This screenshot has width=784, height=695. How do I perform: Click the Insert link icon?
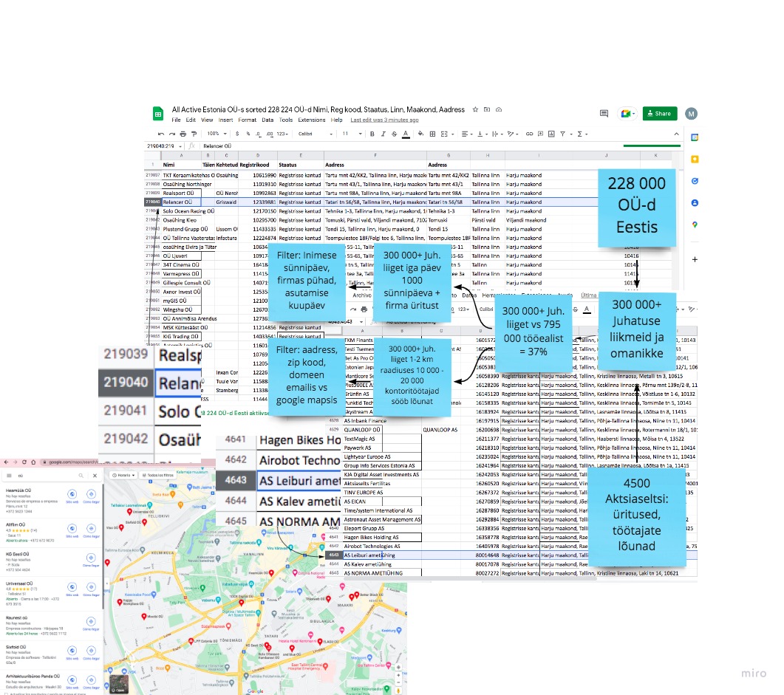coord(529,134)
